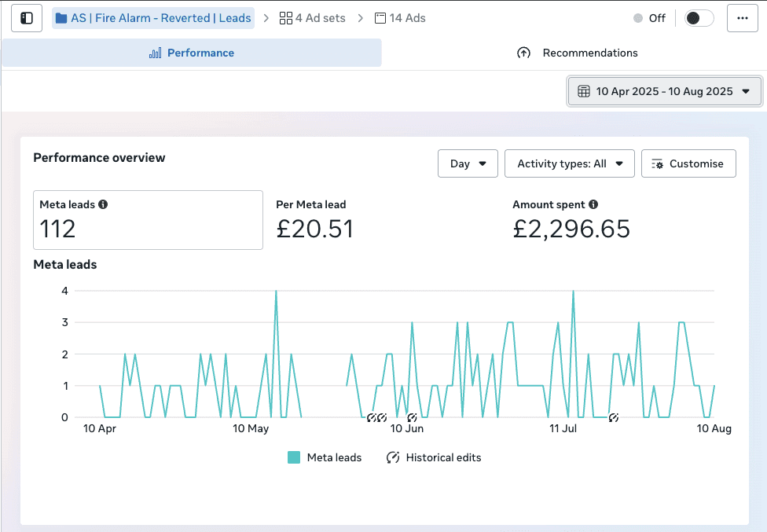The width and height of the screenshot is (767, 532).
Task: Click the Historical edits legend label
Action: tap(444, 457)
